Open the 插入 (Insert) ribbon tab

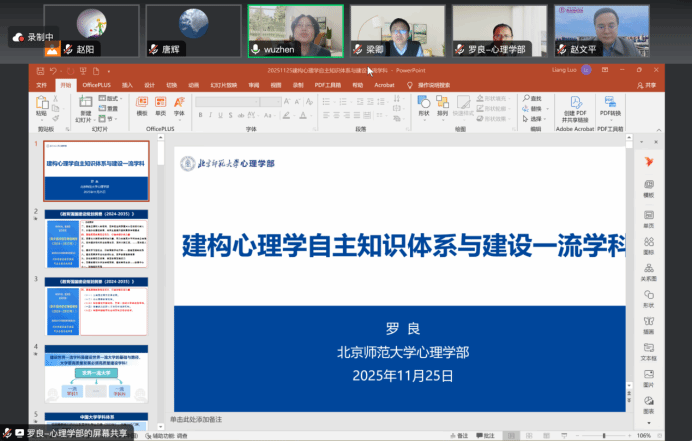(128, 86)
